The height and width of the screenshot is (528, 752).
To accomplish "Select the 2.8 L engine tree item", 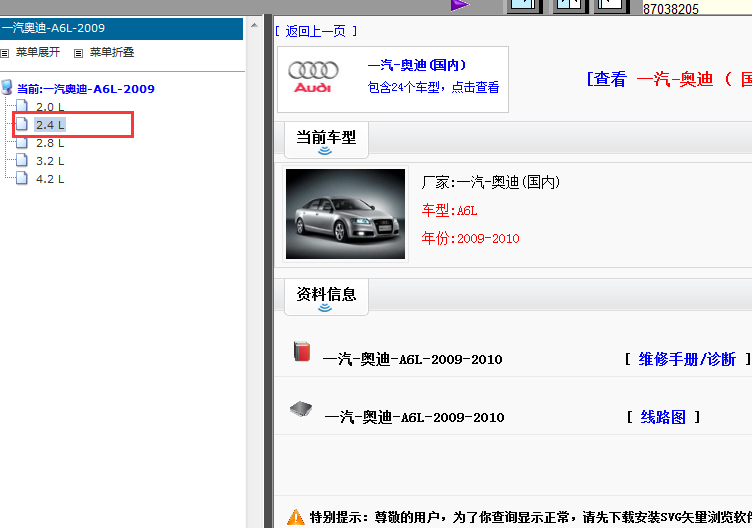I will point(50,143).
